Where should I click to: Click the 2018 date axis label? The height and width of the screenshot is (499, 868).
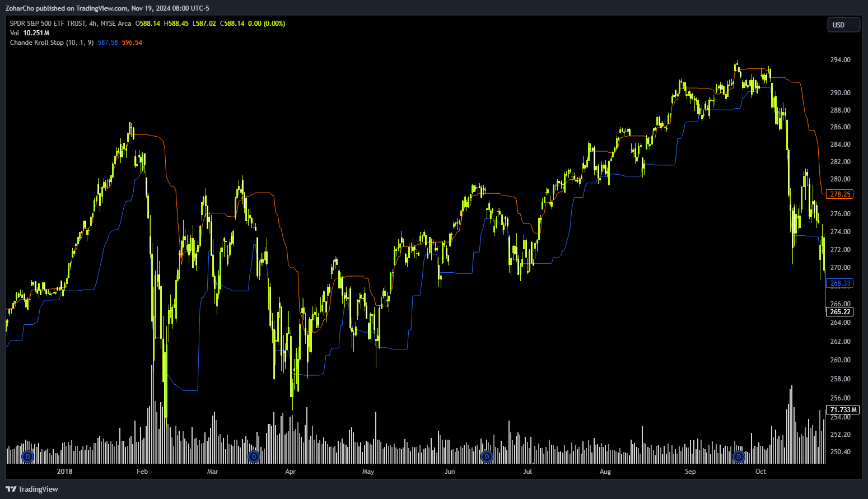tap(65, 472)
